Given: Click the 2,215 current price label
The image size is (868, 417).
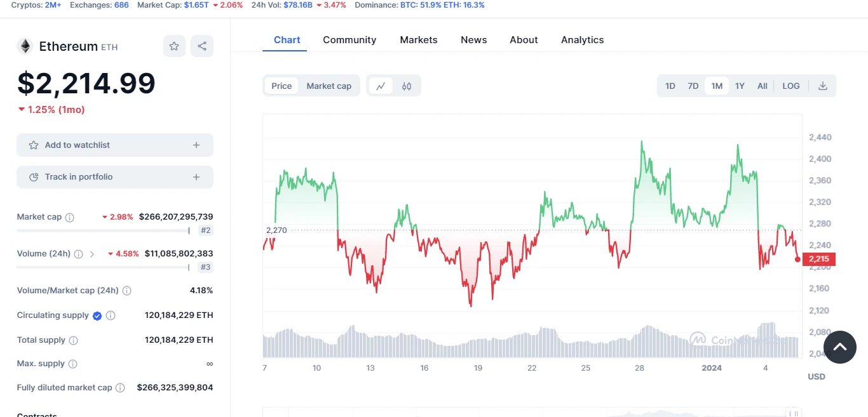Looking at the screenshot, I should coord(819,259).
